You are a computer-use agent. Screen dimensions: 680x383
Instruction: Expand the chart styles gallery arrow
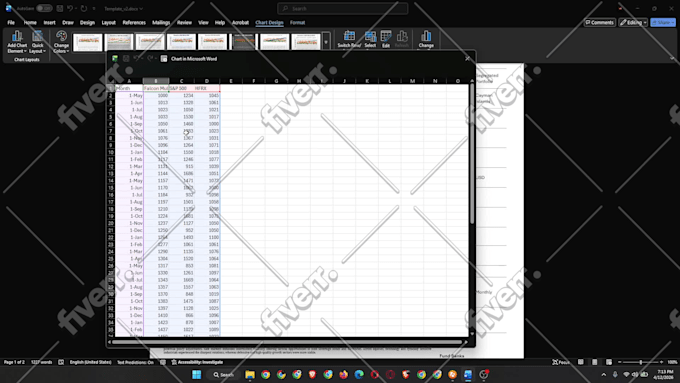tap(326, 42)
